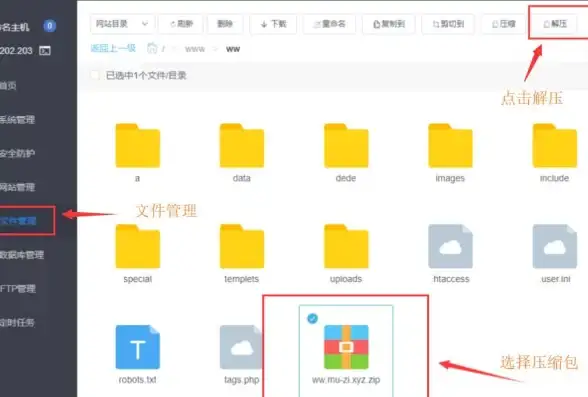Screen dimensions: 588x397
Task: Click the 删除 delete button
Action: click(225, 24)
